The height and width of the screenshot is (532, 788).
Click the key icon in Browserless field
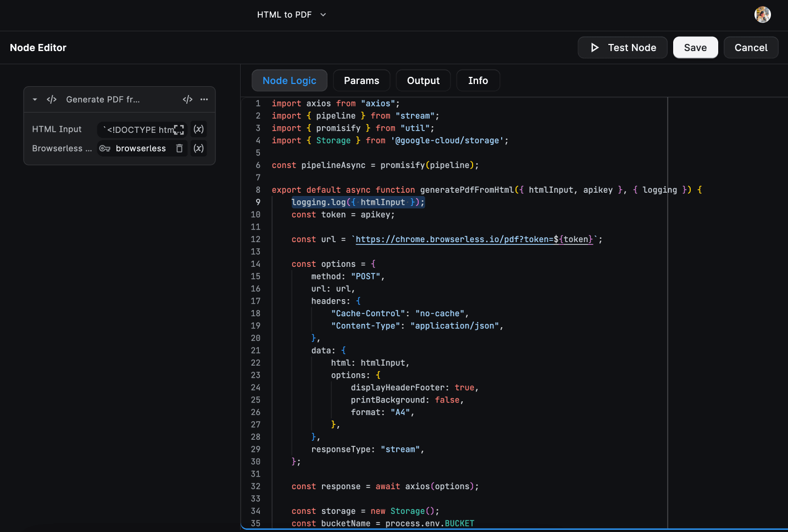[105, 148]
